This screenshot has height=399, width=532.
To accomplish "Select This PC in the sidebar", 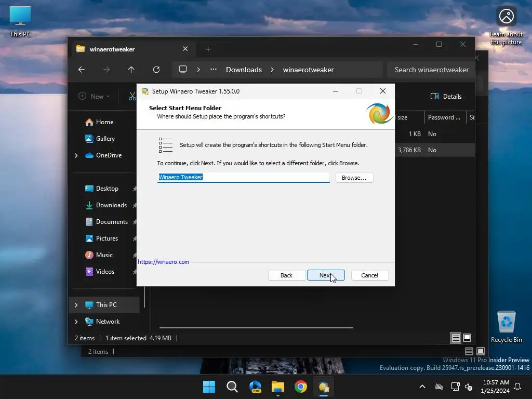I will 106,304.
